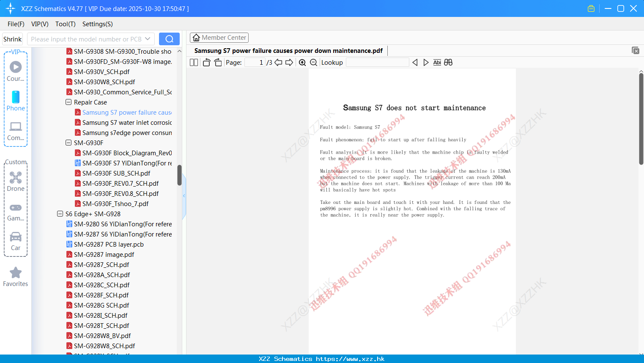Zoom out of the PDF
The height and width of the screenshot is (363, 644).
point(314,62)
